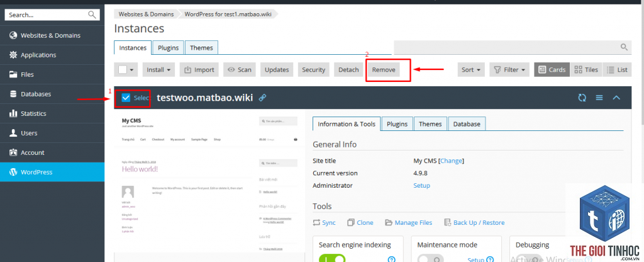The width and height of the screenshot is (644, 262).
Task: Click the Scan button
Action: (240, 69)
